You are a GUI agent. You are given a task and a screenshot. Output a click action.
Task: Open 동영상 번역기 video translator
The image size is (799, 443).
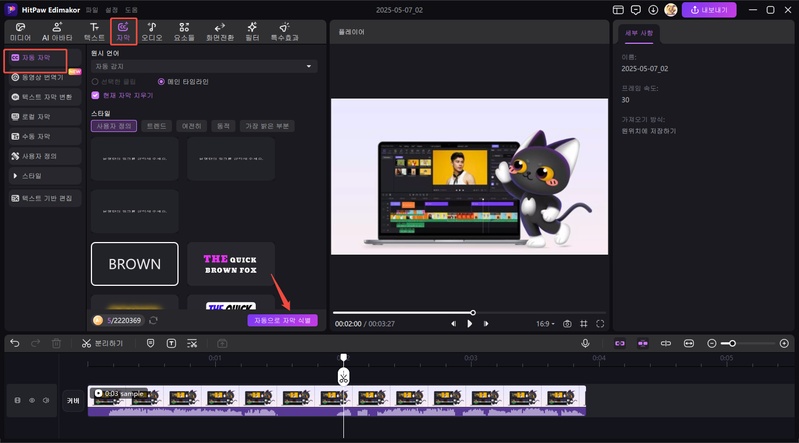[43, 77]
